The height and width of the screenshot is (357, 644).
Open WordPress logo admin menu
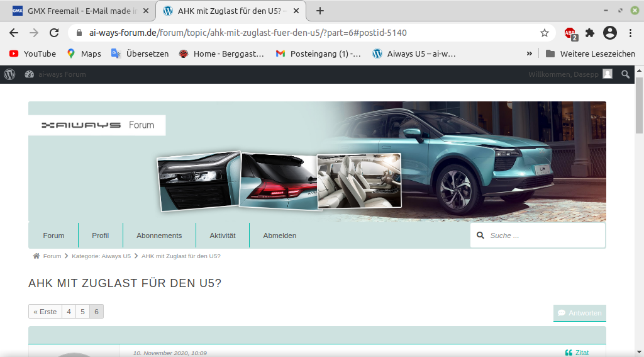coord(9,74)
